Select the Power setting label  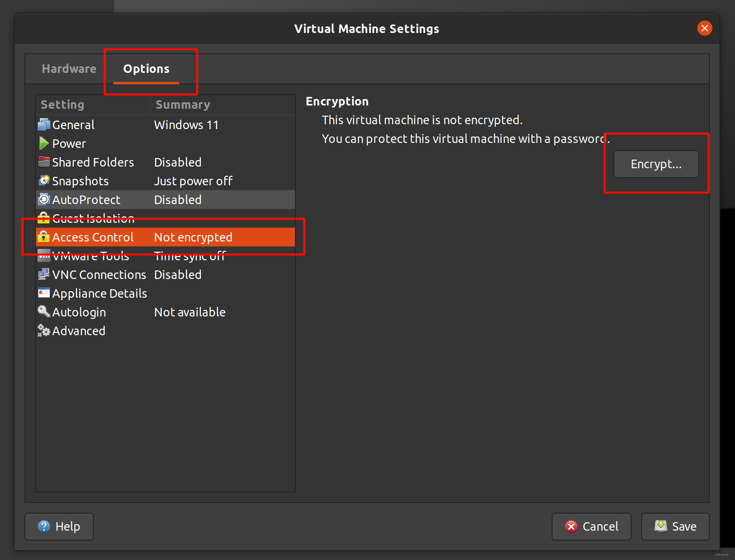tap(69, 143)
